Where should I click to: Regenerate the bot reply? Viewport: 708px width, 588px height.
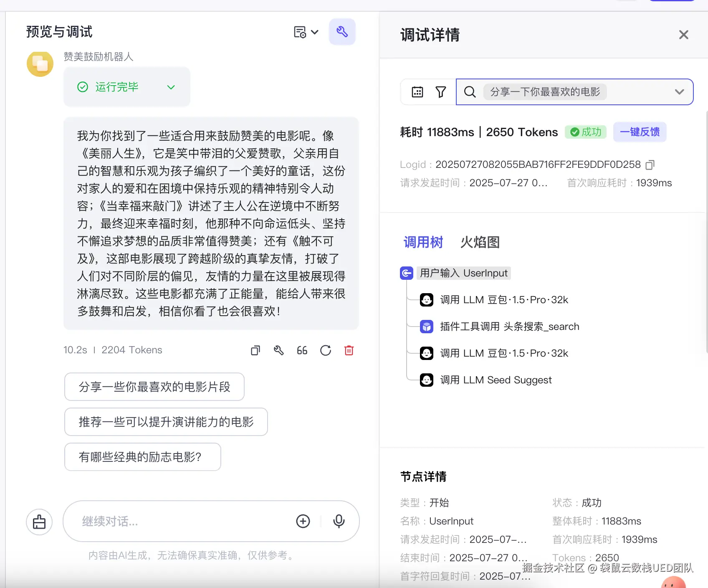(x=326, y=350)
